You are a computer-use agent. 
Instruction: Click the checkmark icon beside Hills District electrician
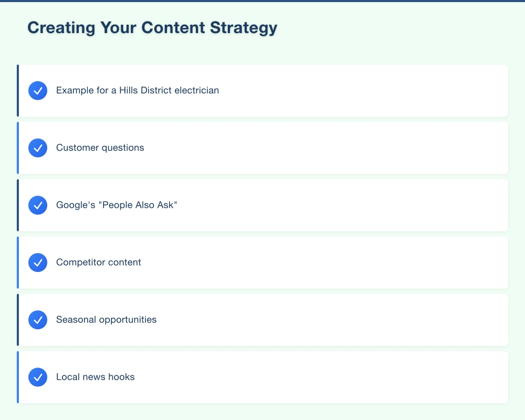click(x=38, y=91)
